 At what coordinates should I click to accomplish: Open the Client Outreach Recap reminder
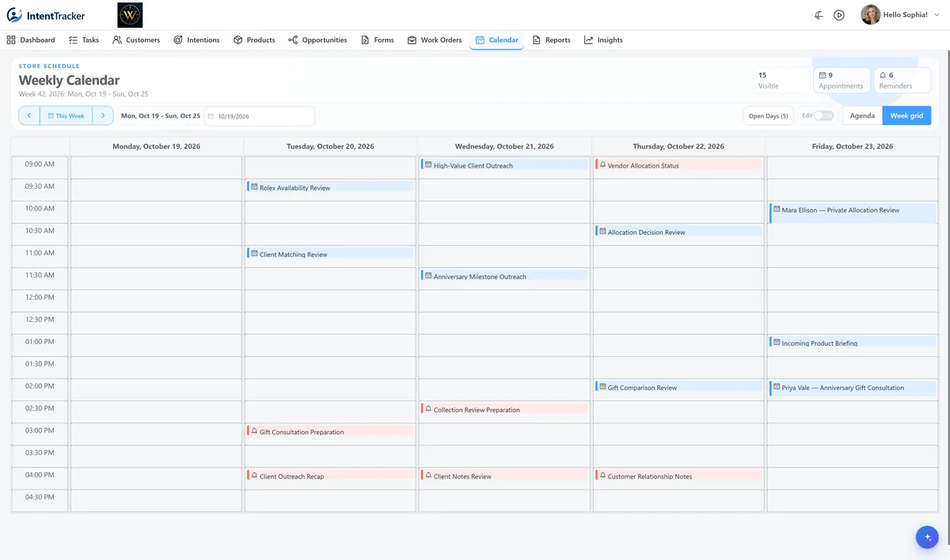(x=330, y=476)
